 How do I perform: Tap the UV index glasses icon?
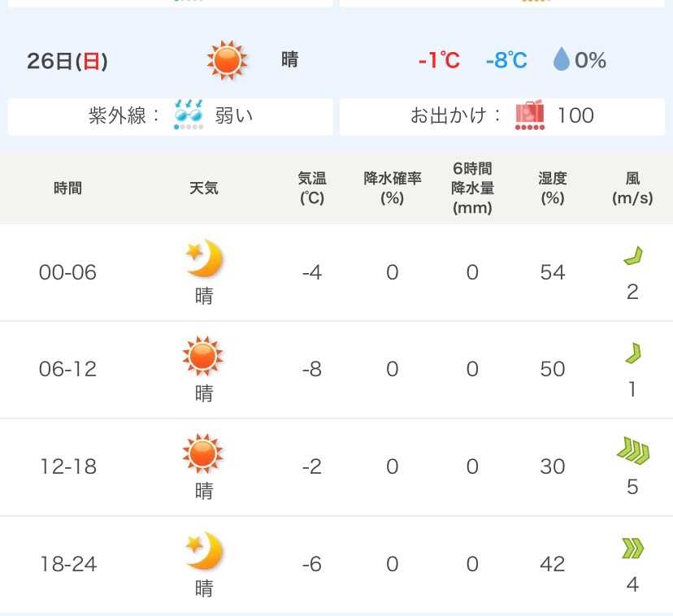coord(189,115)
